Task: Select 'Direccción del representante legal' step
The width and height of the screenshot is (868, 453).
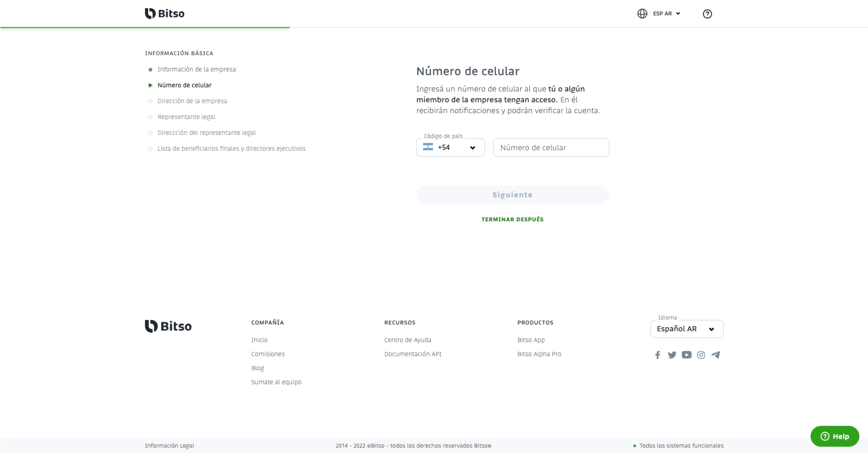Action: pos(207,133)
